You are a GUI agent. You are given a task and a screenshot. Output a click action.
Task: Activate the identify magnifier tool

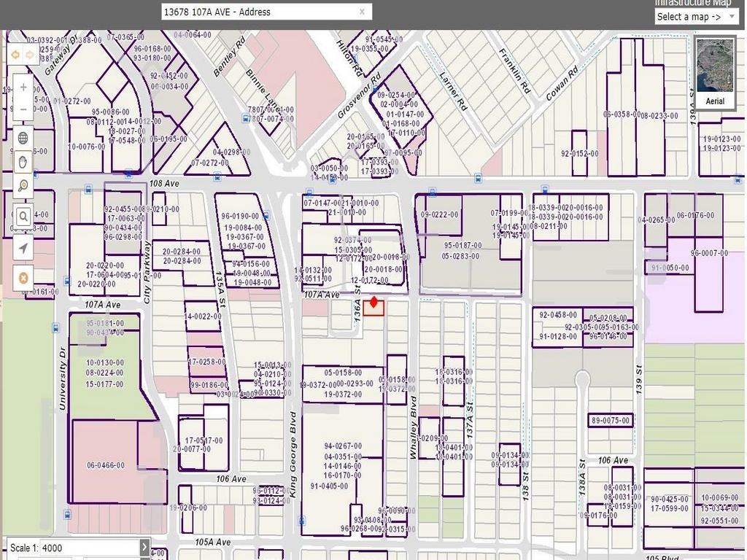click(23, 185)
